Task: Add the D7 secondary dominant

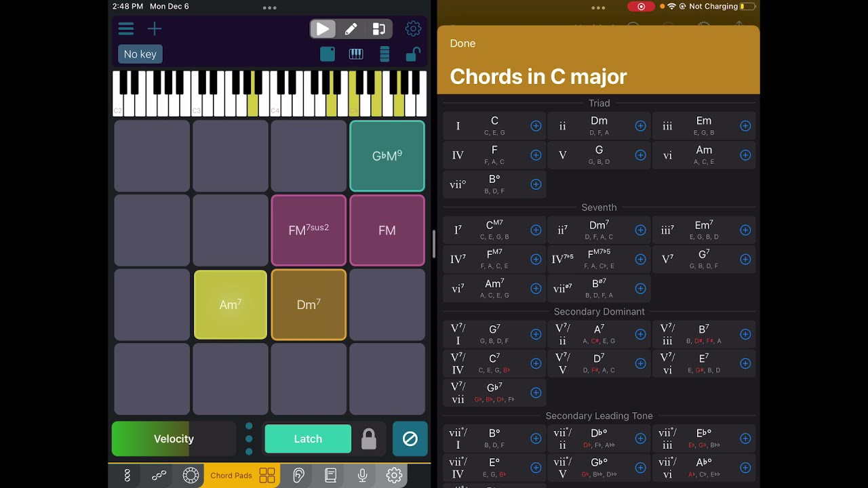Action: pos(640,363)
